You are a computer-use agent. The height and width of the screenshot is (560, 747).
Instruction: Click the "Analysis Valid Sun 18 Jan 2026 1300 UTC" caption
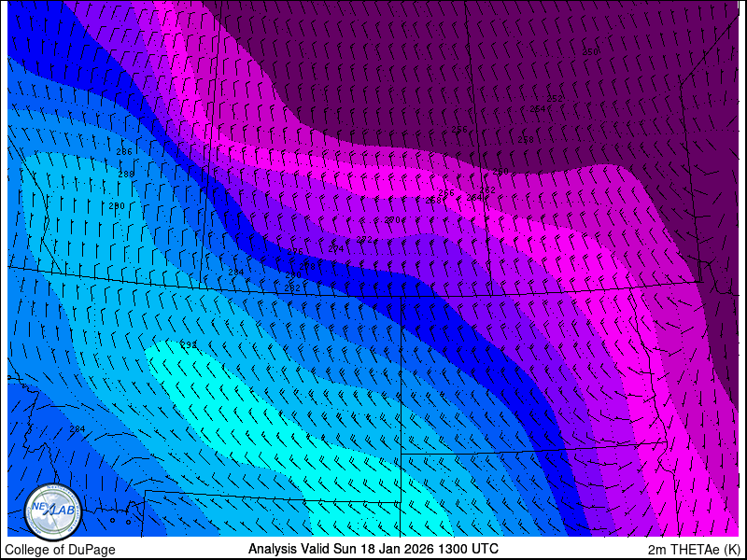coord(373,548)
